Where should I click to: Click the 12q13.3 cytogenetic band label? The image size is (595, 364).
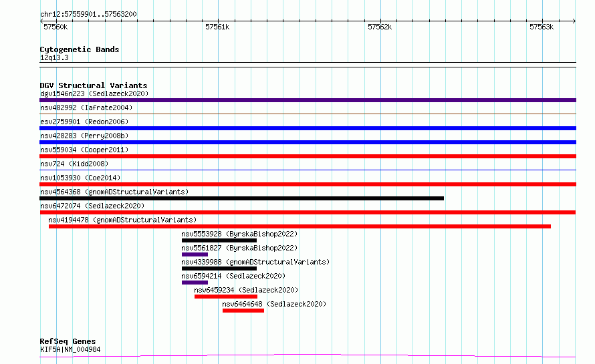(x=54, y=57)
